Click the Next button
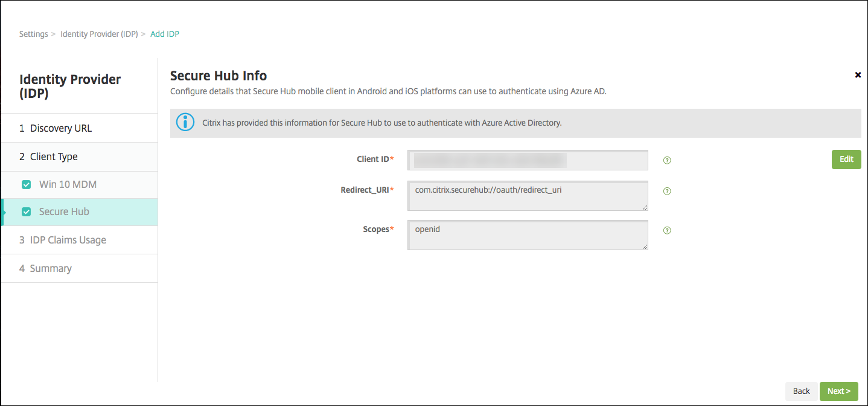The image size is (868, 406). click(x=838, y=391)
